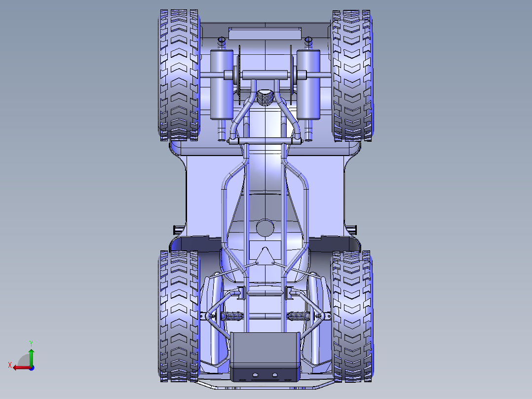Select the right foot peg on the body side
This screenshot has width=532, height=399.
pos(352,230)
